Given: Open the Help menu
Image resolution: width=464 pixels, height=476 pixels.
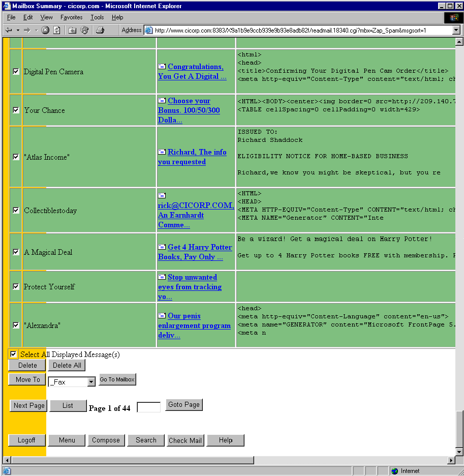Looking at the screenshot, I should [117, 17].
